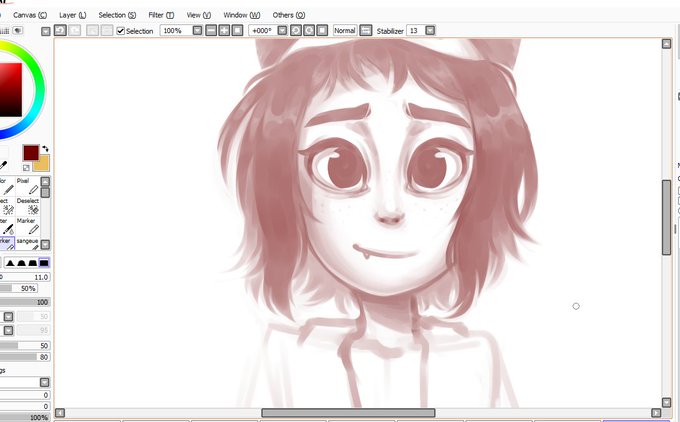
Task: Click the dropdown arrow left of undo icon
Action: click(46, 31)
